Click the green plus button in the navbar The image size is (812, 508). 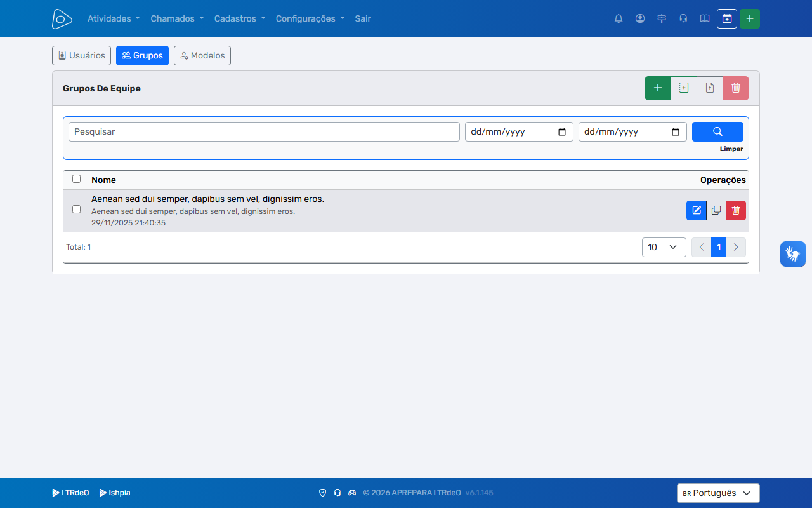pyautogui.click(x=750, y=18)
